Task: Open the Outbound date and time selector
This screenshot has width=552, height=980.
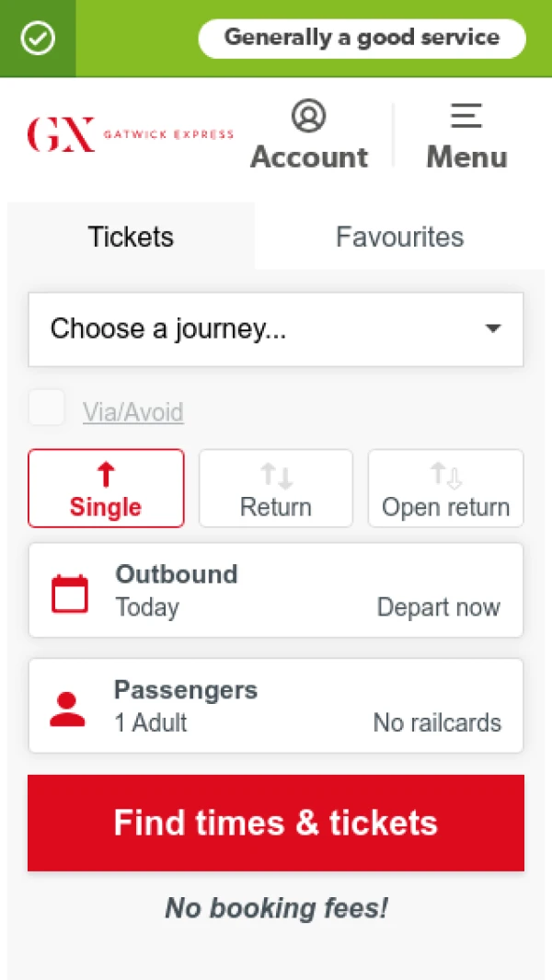Action: pyautogui.click(x=276, y=590)
